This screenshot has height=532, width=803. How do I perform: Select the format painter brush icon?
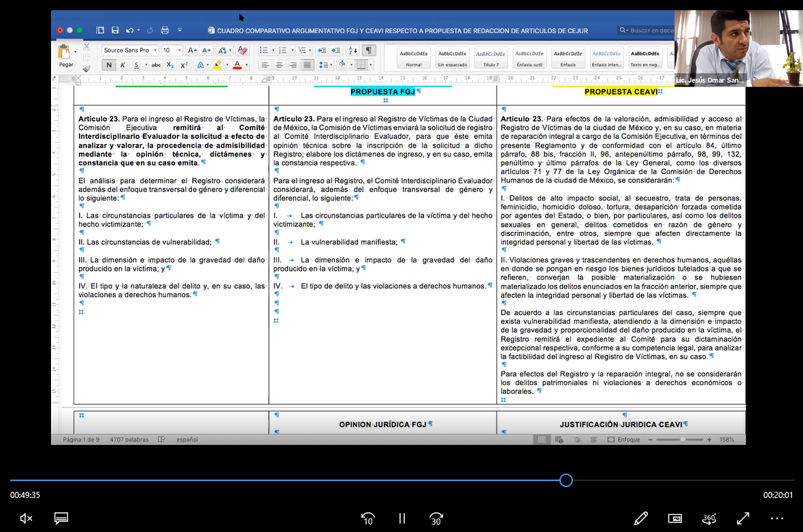pos(86,68)
